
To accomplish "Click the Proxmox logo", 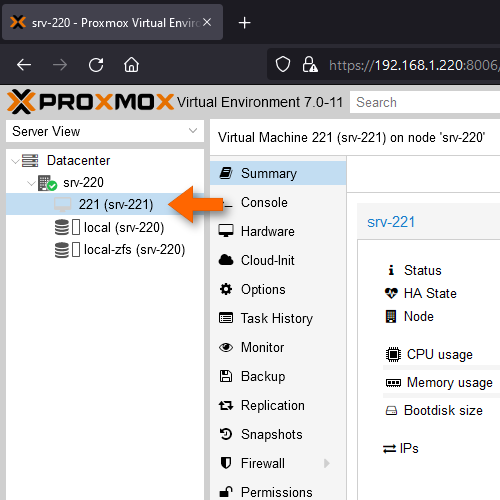I will coord(91,102).
